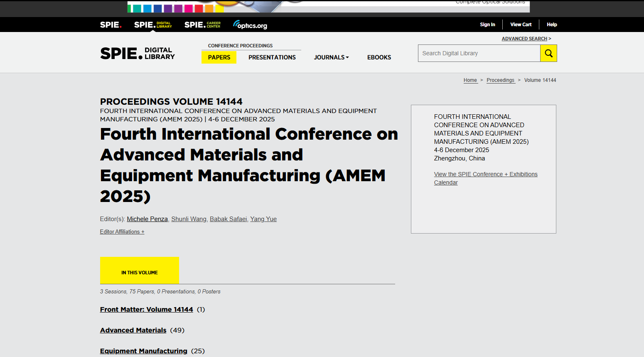Switch to the Presentations tab
Screen dimensions: 644x357
(272, 57)
